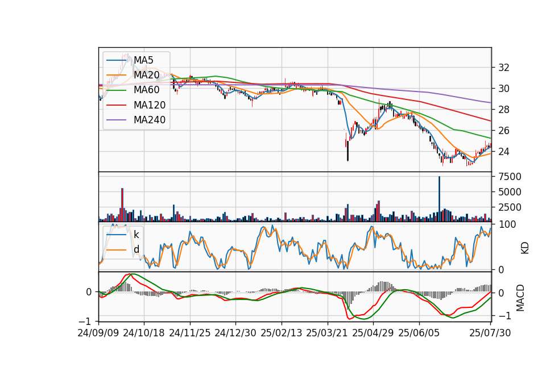Click the right MACD axis value -1
The height and width of the screenshot is (392, 546).
504,316
